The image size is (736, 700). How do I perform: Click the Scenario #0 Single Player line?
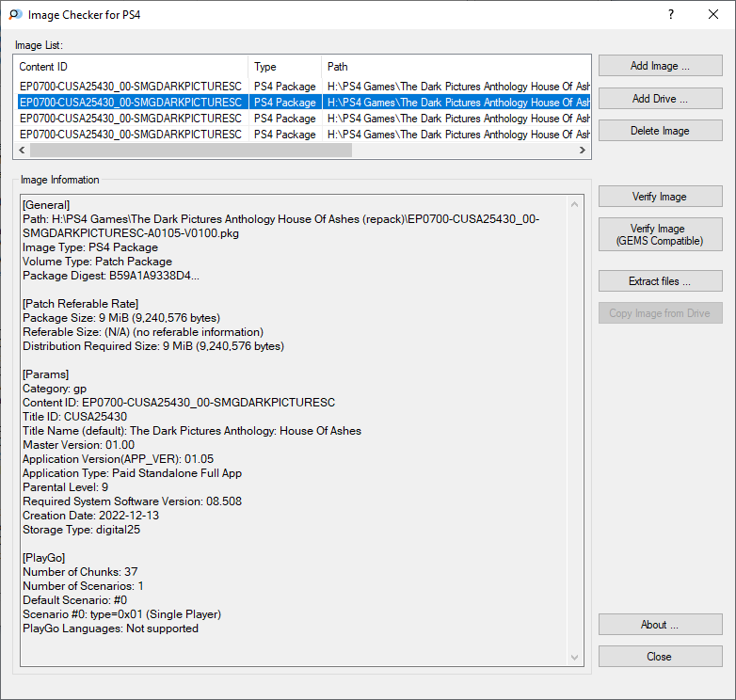tap(121, 614)
